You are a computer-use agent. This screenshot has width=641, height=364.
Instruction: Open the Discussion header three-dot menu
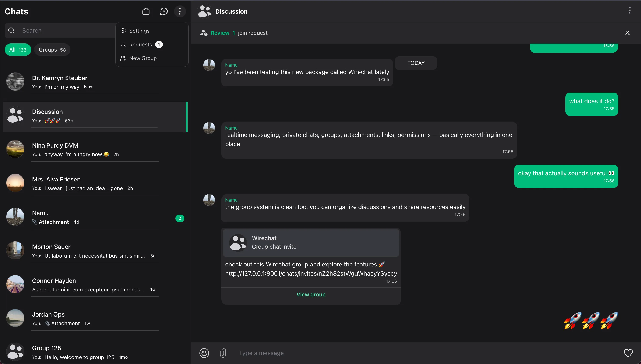[x=630, y=10]
